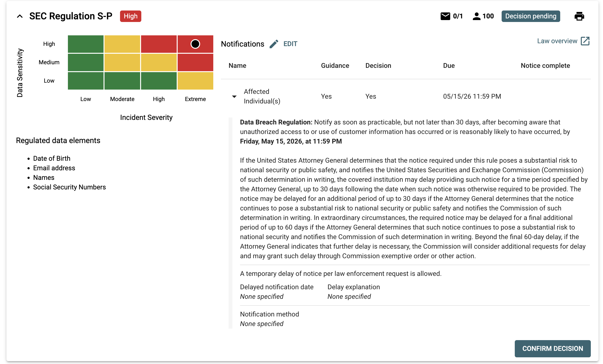
Task: Click the red High severity badge
Action: 131,16
